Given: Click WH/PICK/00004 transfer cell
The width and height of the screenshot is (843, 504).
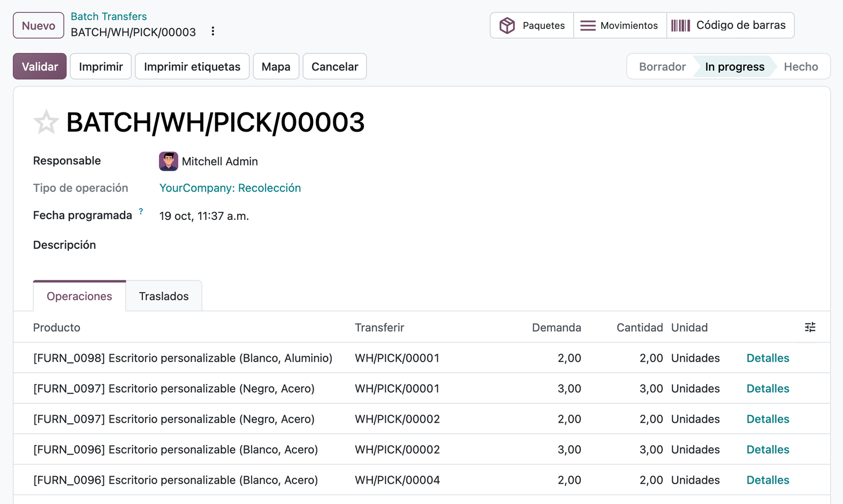Looking at the screenshot, I should point(397,480).
